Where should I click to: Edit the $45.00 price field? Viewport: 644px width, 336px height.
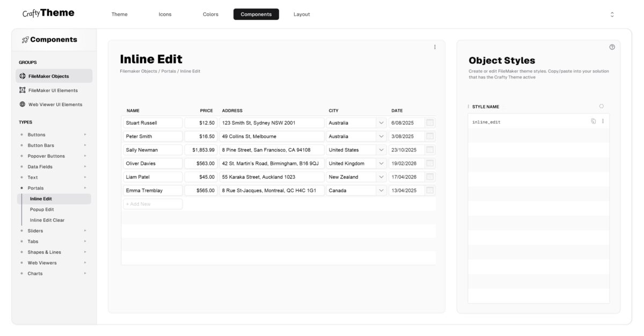coord(201,177)
